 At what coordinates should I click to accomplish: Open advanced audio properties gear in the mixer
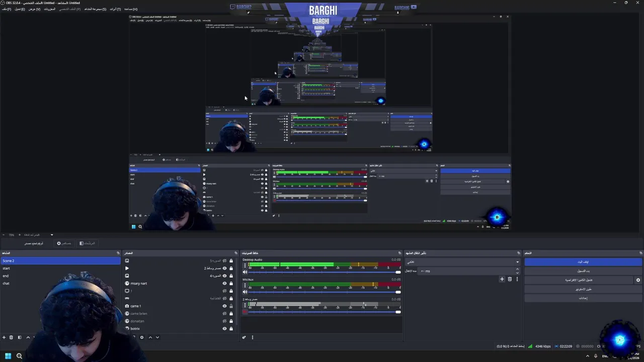[244, 337]
